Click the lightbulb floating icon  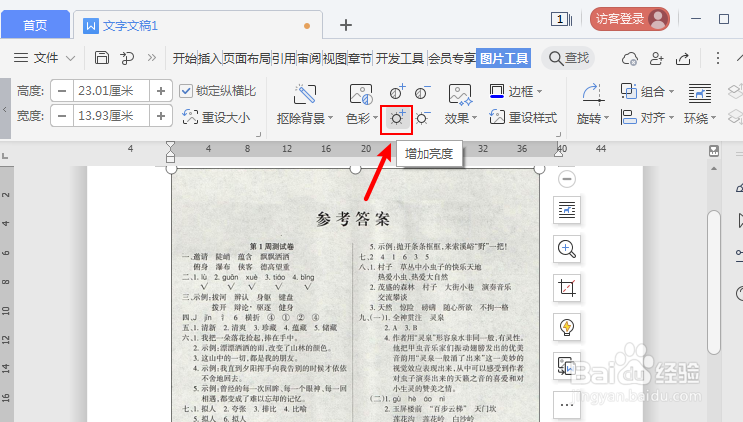(567, 327)
